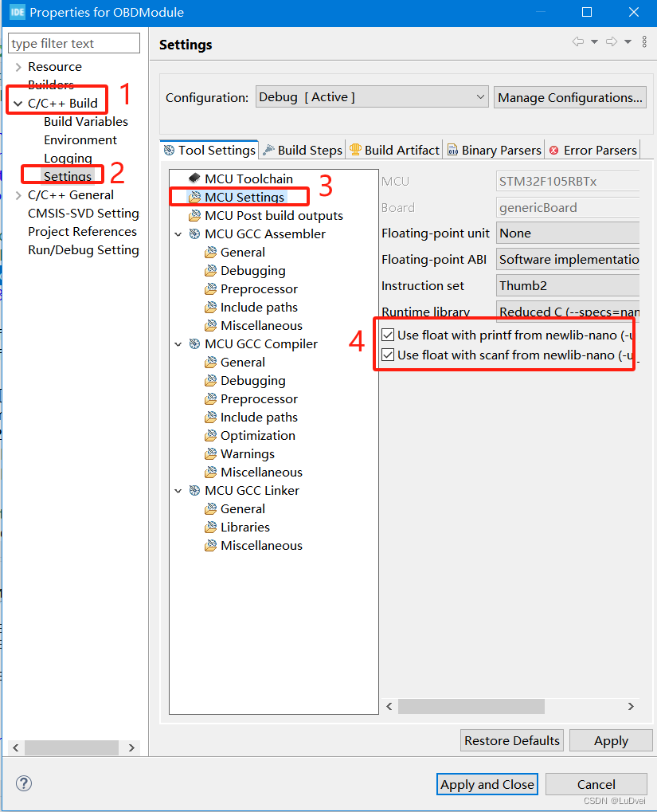This screenshot has width=657, height=812.
Task: Click the Assembler Preprocessor option icon
Action: (211, 289)
